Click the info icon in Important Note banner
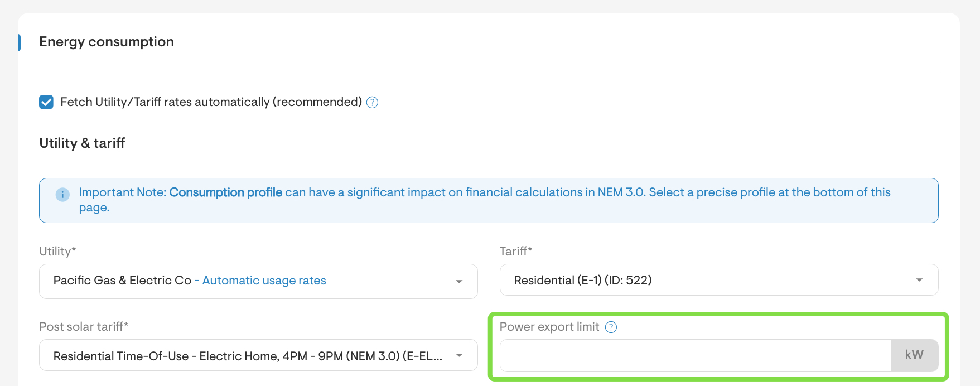Viewport: 980px width, 386px height. (62, 195)
